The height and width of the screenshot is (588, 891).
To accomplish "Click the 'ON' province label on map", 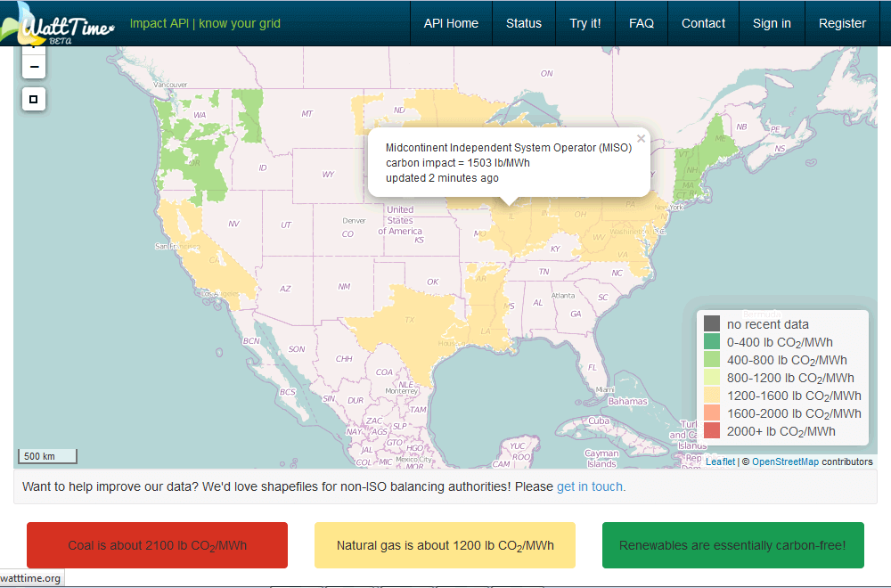I will pos(547,73).
